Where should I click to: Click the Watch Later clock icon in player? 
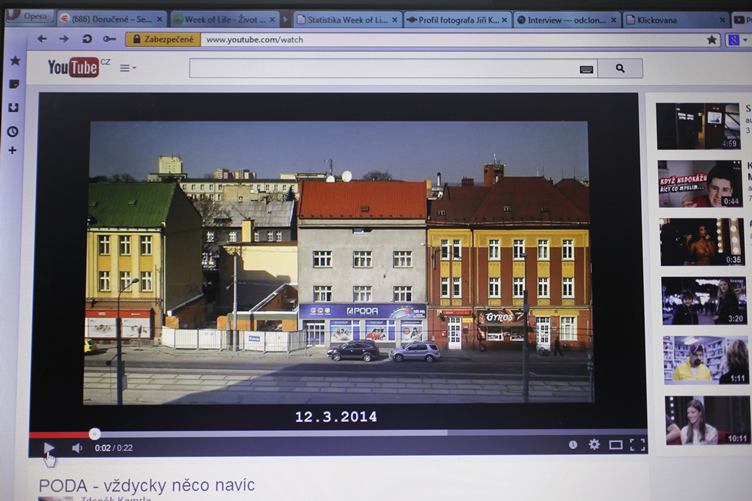[573, 445]
